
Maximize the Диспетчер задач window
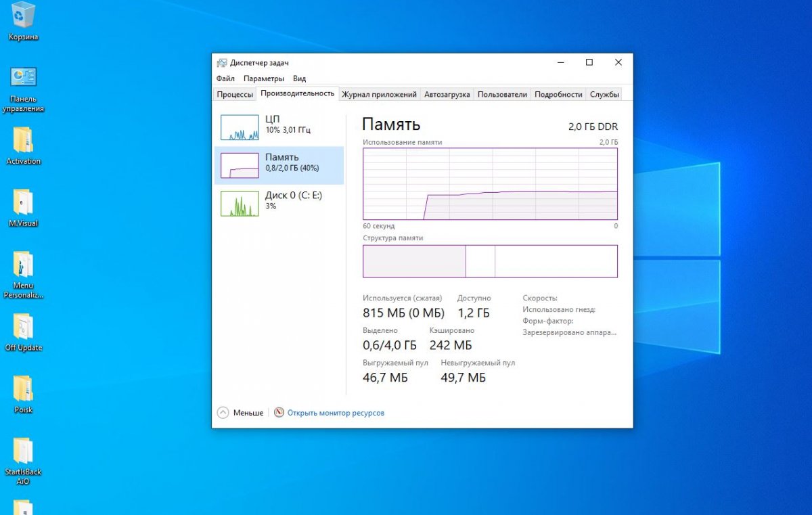click(589, 62)
